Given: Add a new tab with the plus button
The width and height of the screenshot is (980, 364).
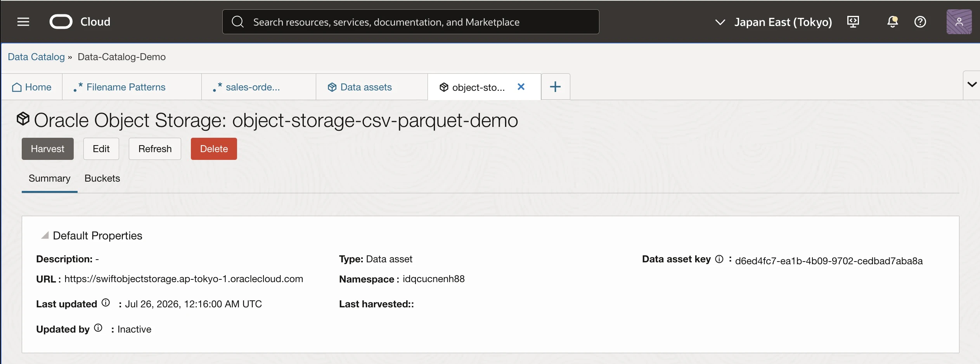Looking at the screenshot, I should coord(556,87).
